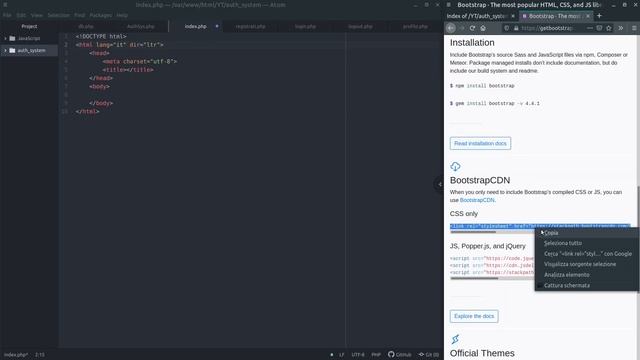
Task: Click the CSS only code horizontal scrollbar
Action: (473, 232)
